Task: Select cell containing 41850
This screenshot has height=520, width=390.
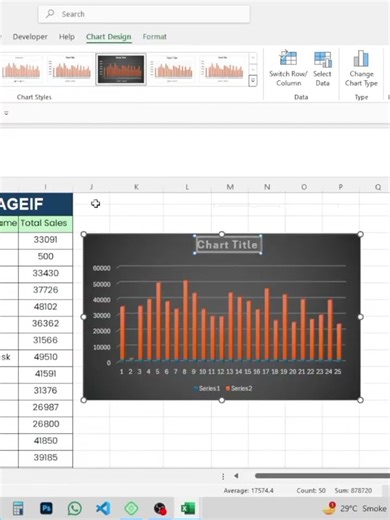Action: tap(45, 441)
